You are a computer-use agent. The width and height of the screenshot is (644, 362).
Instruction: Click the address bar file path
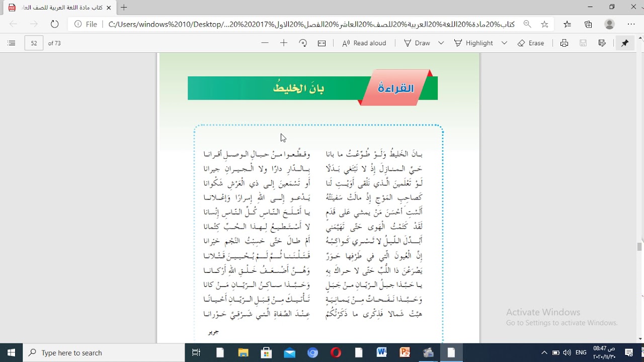click(x=311, y=24)
